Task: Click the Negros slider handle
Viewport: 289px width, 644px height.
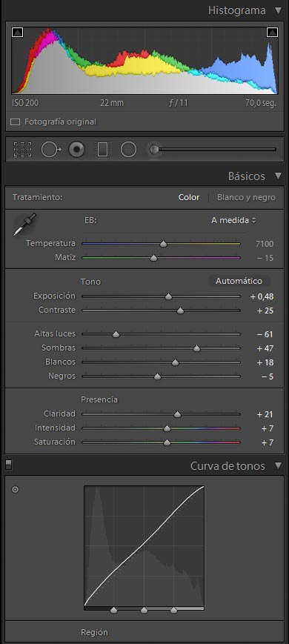Action: pos(157,376)
